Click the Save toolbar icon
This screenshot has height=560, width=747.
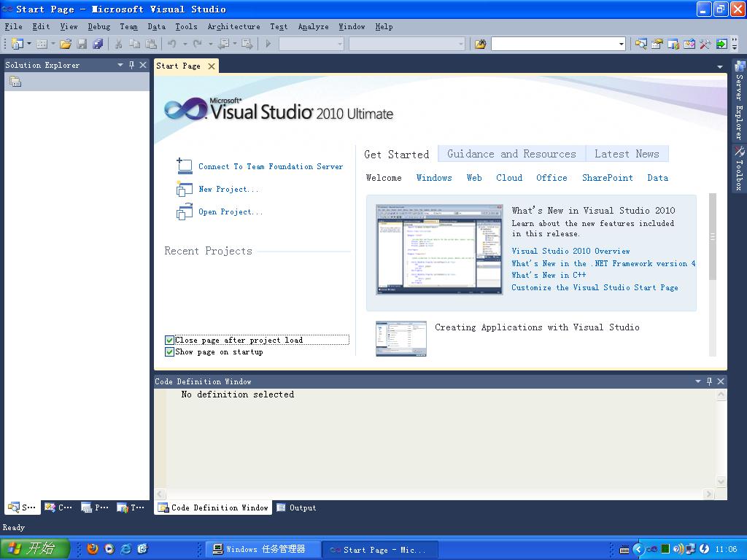click(x=82, y=44)
